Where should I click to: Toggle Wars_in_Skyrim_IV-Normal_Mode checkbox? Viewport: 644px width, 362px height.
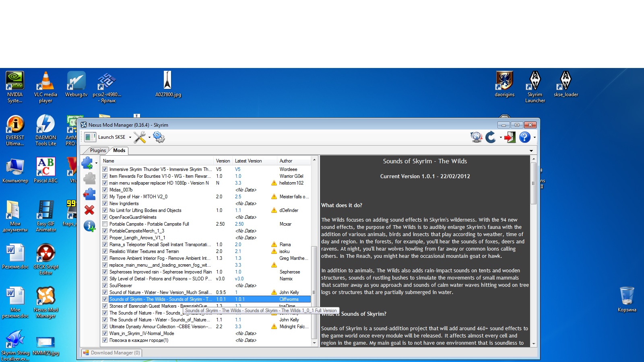click(x=105, y=333)
